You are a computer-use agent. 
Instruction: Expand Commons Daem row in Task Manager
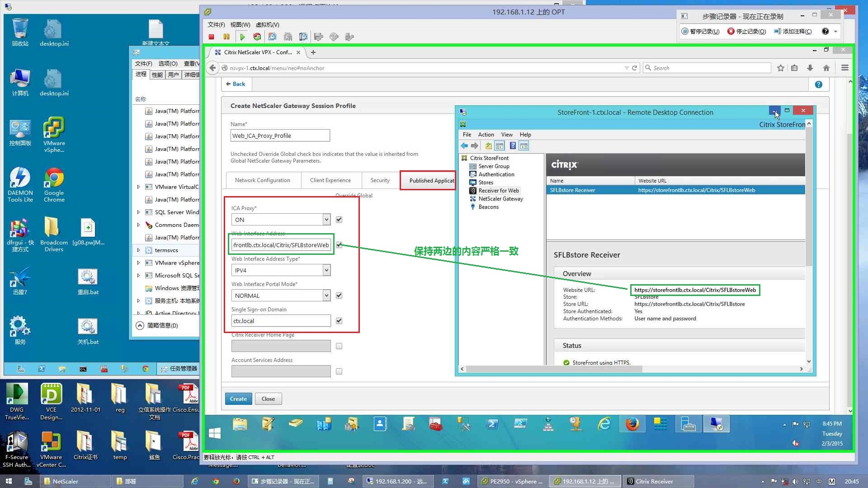138,225
